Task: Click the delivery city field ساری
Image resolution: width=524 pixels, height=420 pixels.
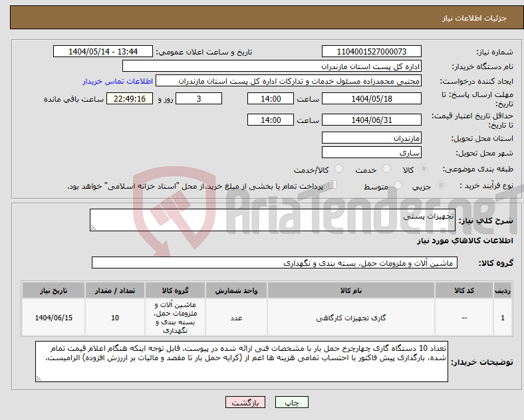Action: click(371, 153)
